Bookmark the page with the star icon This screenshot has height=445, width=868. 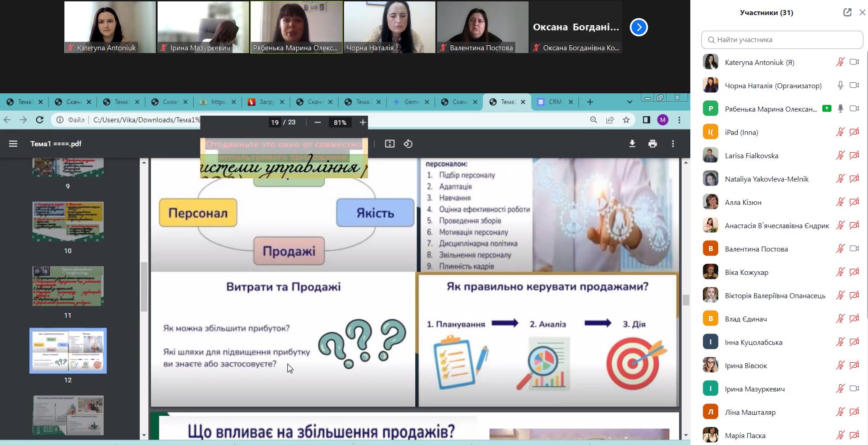pyautogui.click(x=626, y=120)
